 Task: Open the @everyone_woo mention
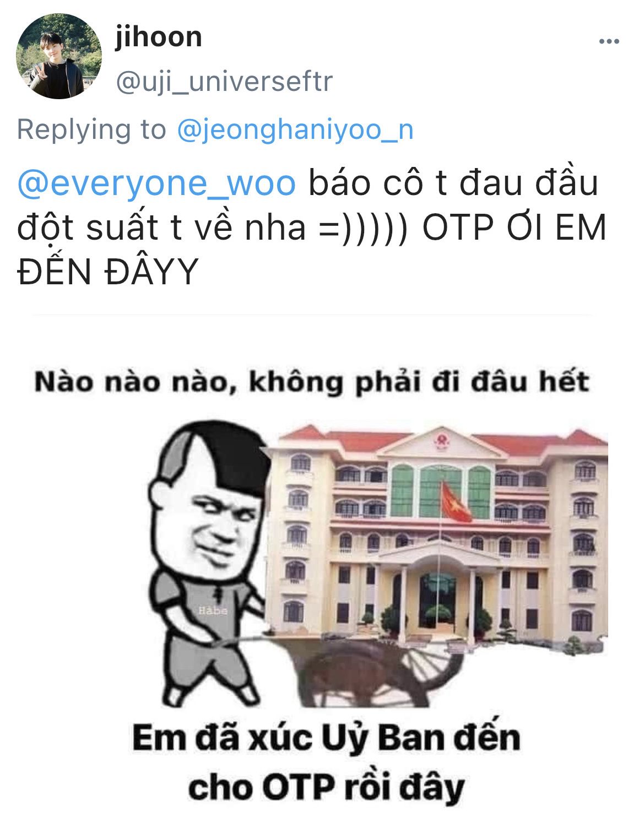[x=157, y=184]
